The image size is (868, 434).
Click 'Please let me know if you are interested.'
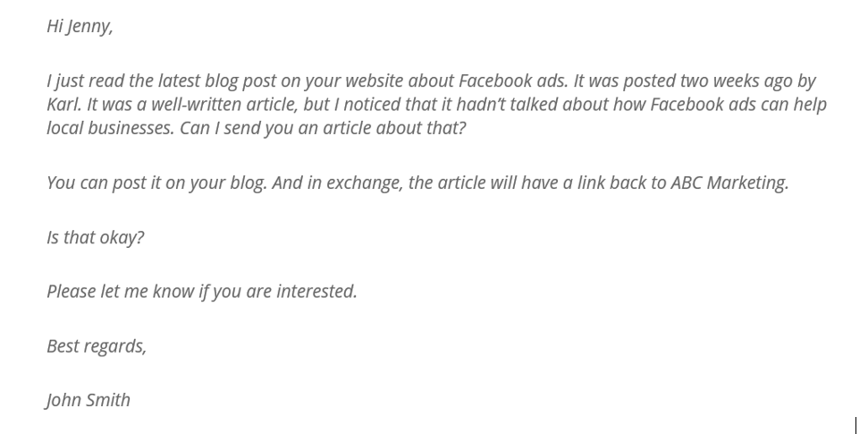tap(202, 292)
